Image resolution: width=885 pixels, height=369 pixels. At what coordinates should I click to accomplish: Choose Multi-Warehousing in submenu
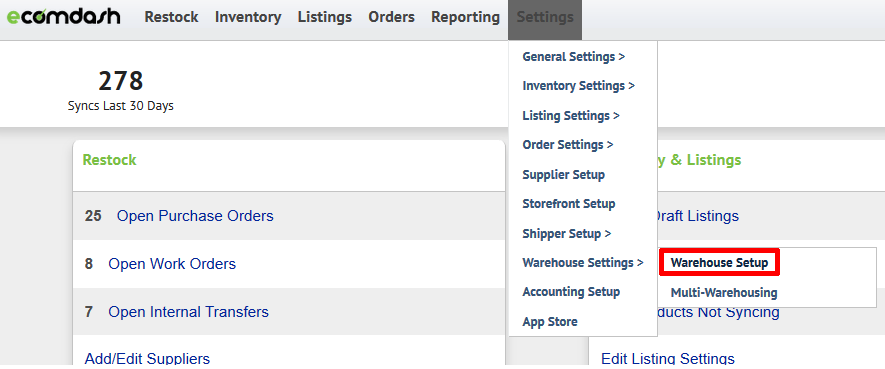724,293
